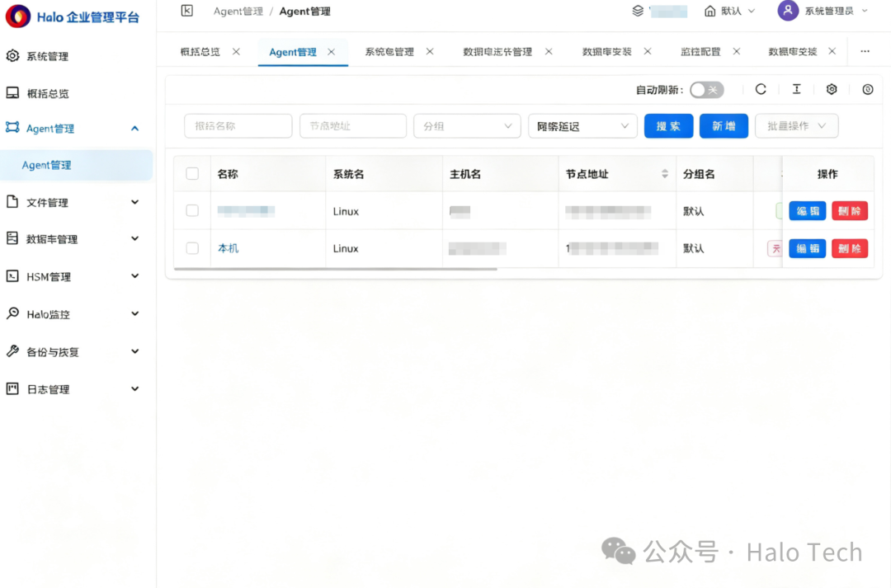891x588 pixels.
Task: Click the table horizontal scrollbar
Action: pos(335,269)
